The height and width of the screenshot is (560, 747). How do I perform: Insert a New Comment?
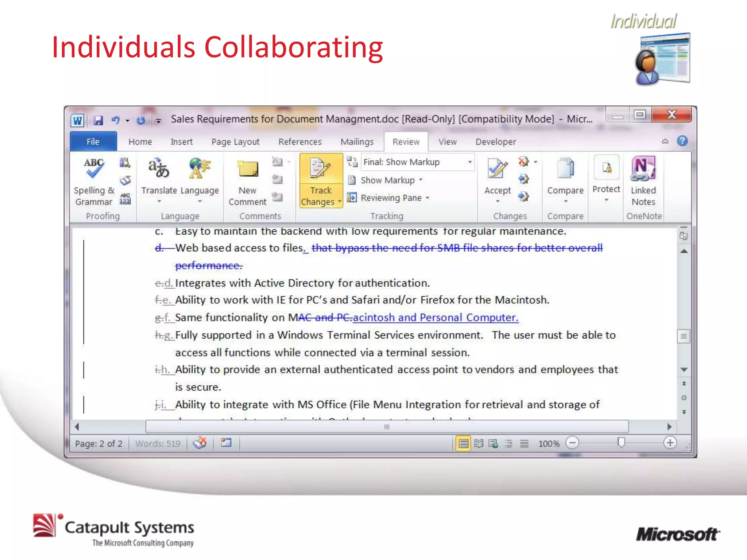[248, 181]
